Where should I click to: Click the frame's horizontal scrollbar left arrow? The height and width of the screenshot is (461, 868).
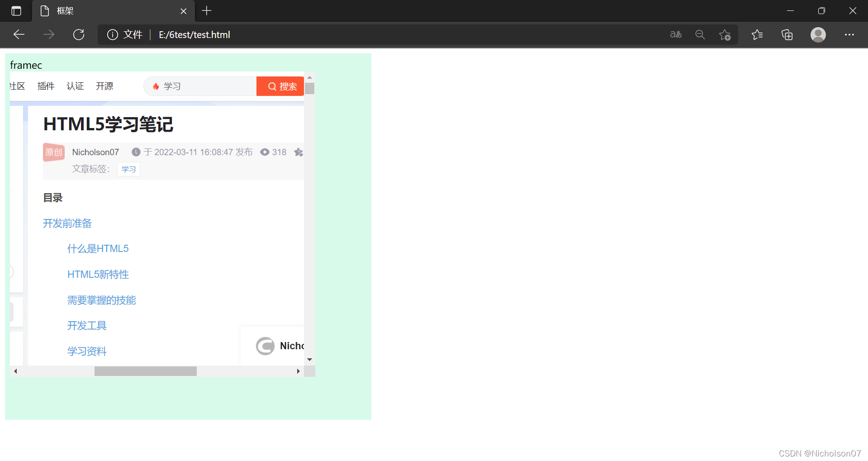15,371
